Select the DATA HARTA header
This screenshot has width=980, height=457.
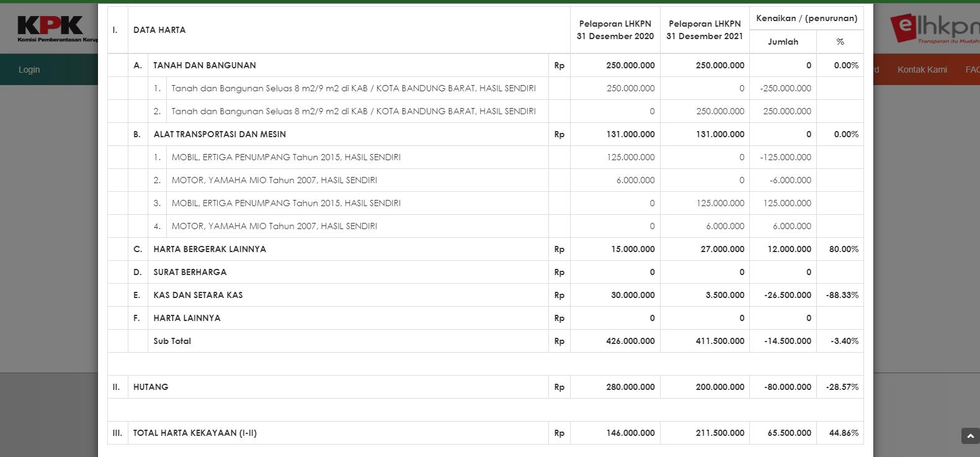pos(159,30)
